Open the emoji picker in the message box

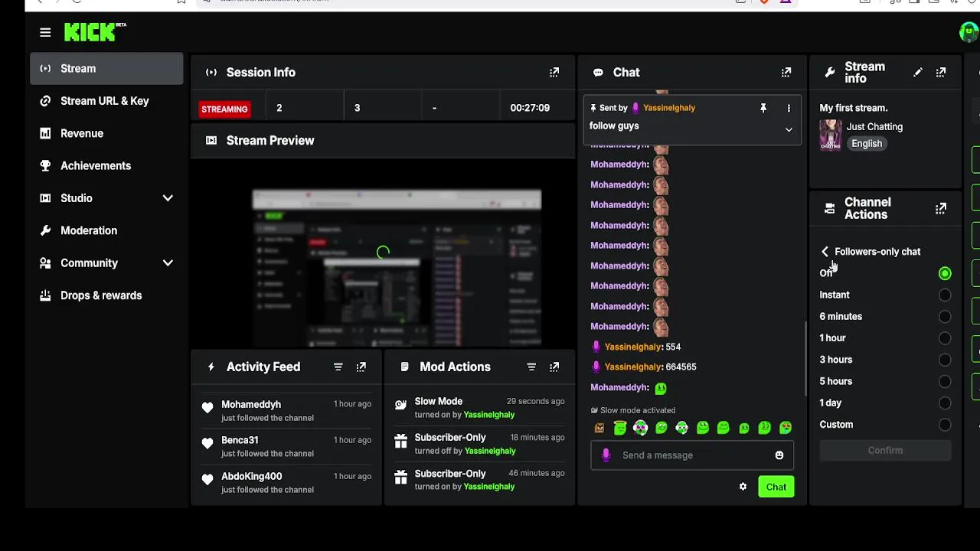tap(779, 455)
